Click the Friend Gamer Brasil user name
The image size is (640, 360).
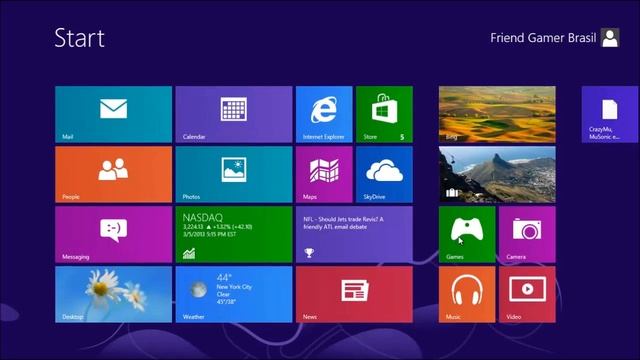(543, 38)
